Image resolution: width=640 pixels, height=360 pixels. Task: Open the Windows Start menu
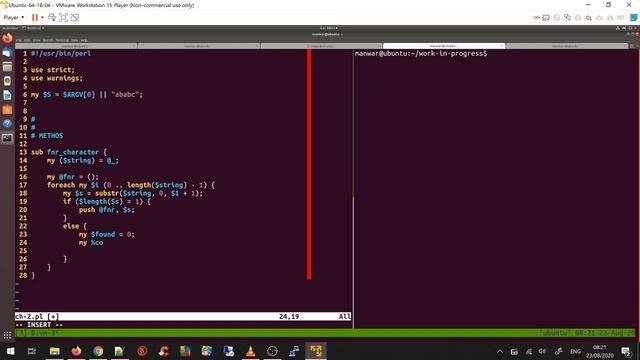(x=10, y=351)
